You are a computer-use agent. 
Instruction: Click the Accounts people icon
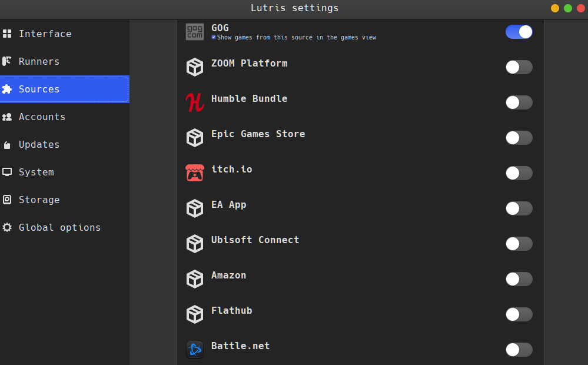coord(6,117)
